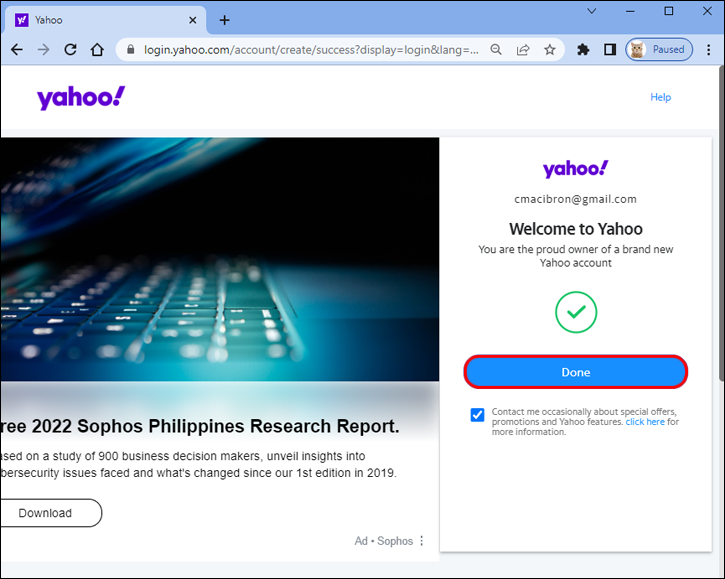Open the Help link
725x579 pixels.
[660, 97]
